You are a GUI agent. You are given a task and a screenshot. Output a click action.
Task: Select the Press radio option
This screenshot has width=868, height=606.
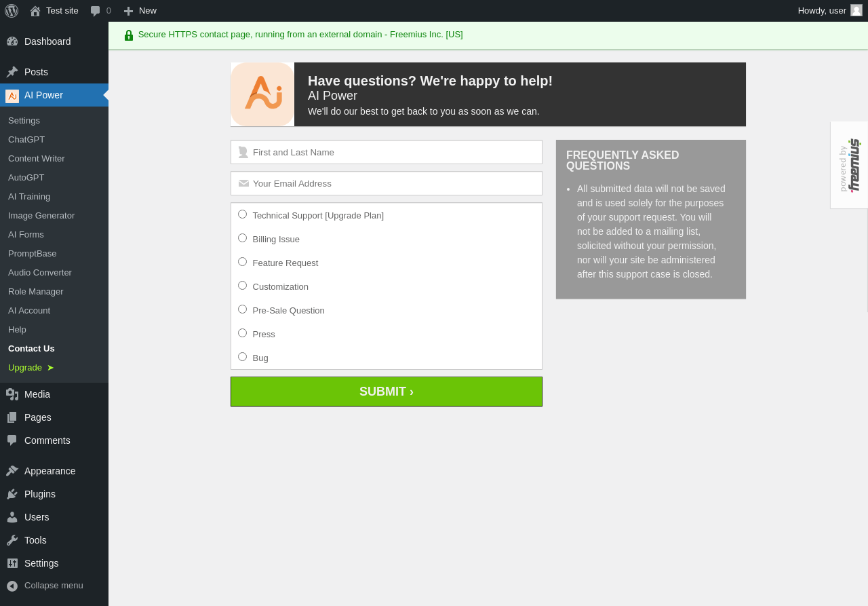click(x=242, y=333)
